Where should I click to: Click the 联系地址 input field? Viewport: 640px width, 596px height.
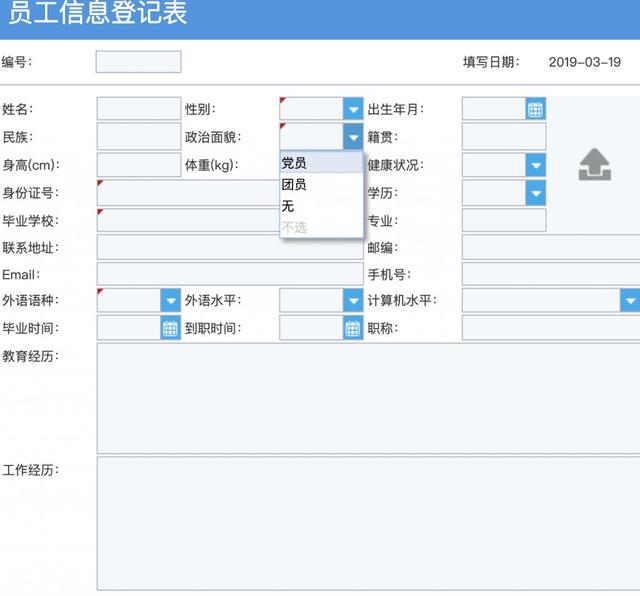tap(230, 247)
